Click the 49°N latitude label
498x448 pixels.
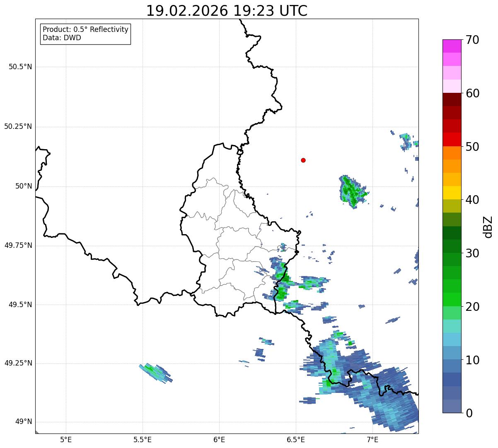24,422
